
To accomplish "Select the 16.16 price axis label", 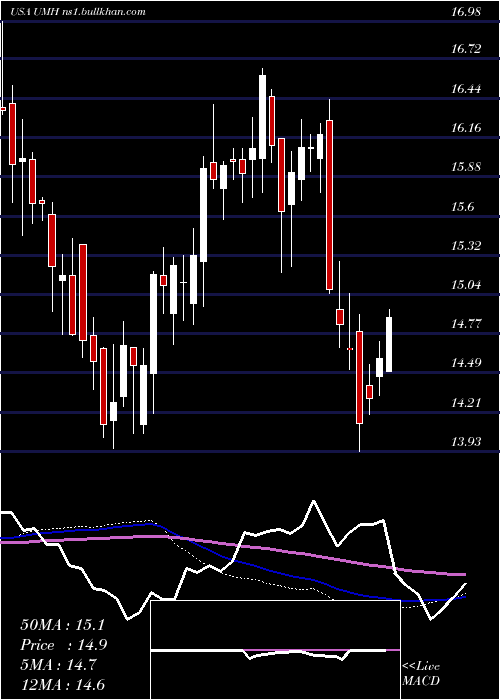I will [466, 128].
